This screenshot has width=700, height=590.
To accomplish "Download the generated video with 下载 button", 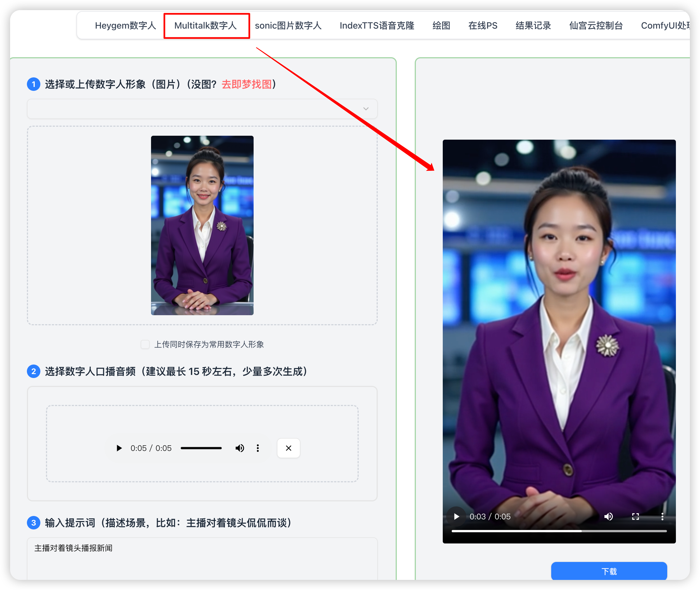I will (609, 571).
